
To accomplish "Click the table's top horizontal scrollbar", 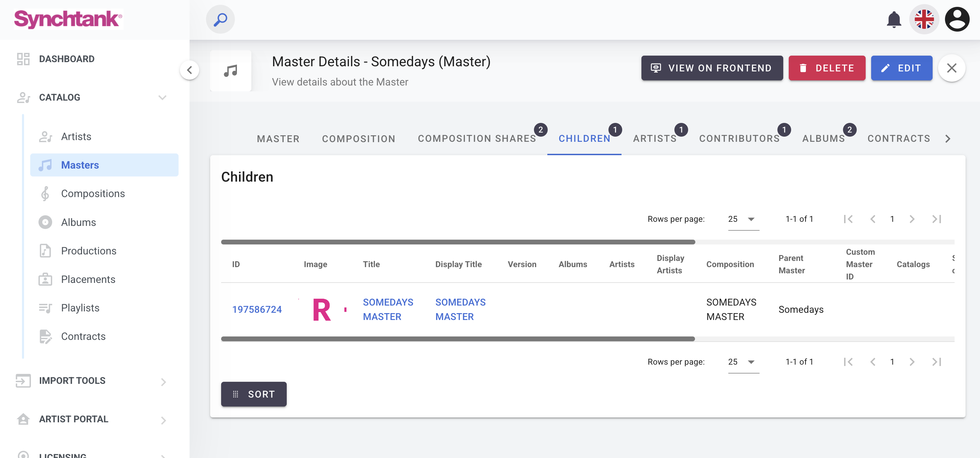I will pos(458,242).
